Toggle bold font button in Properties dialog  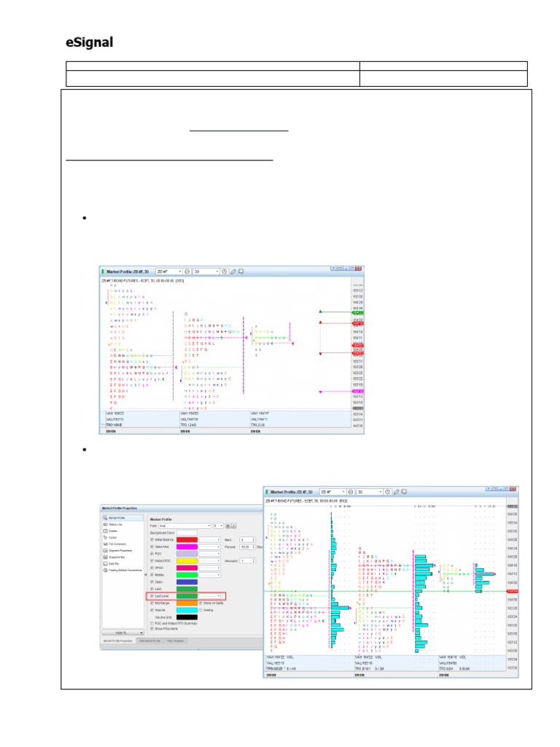coord(227,526)
